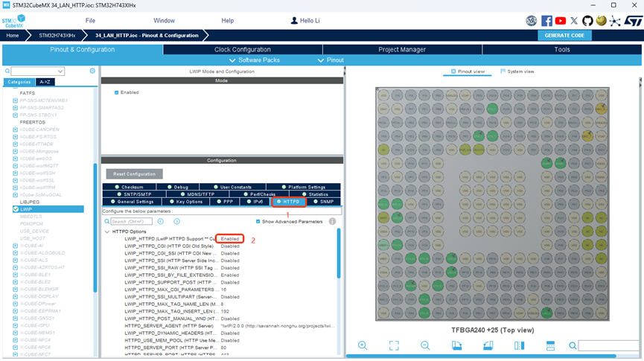This screenshot has height=361, width=644.
Task: Click the STM32CubeMX logo
Action: 13,21
